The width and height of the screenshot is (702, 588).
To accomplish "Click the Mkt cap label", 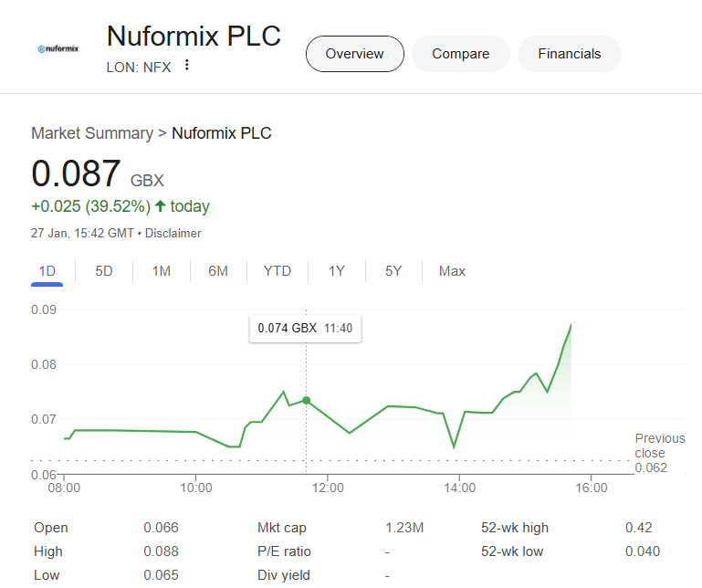I will click(x=282, y=528).
